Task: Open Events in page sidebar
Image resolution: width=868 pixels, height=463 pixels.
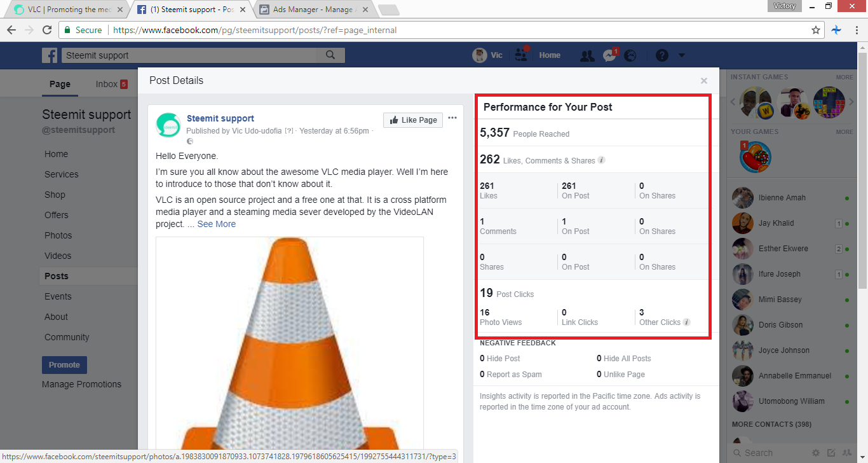Action: pyautogui.click(x=58, y=296)
